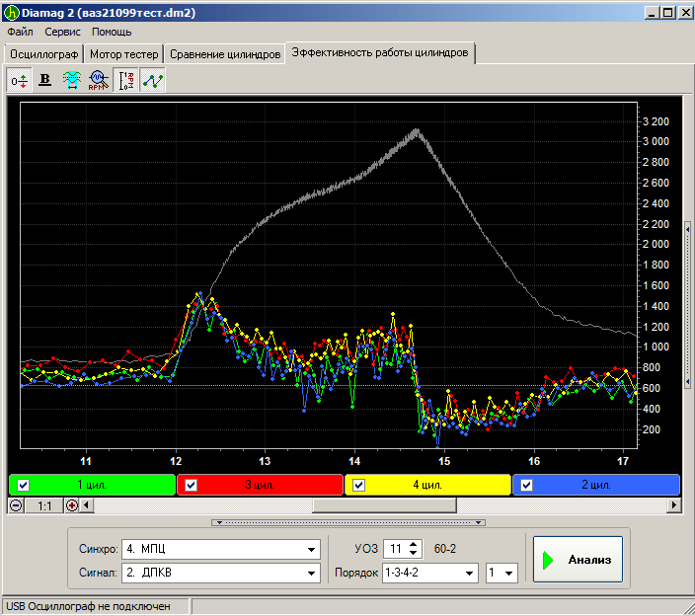The image size is (695, 616).
Task: Switch to the Мотор тестер tab
Action: click(x=123, y=54)
